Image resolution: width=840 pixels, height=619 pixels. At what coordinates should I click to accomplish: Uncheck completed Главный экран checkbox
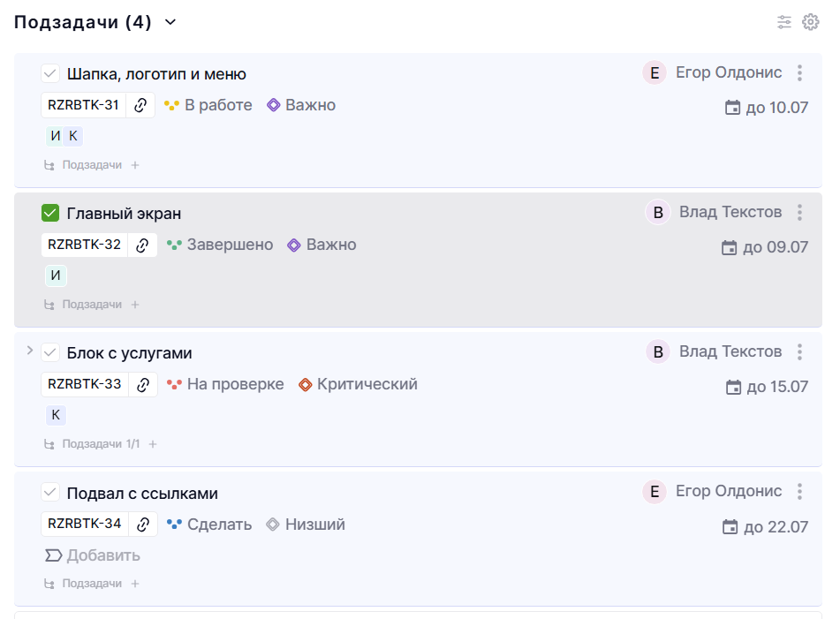50,213
